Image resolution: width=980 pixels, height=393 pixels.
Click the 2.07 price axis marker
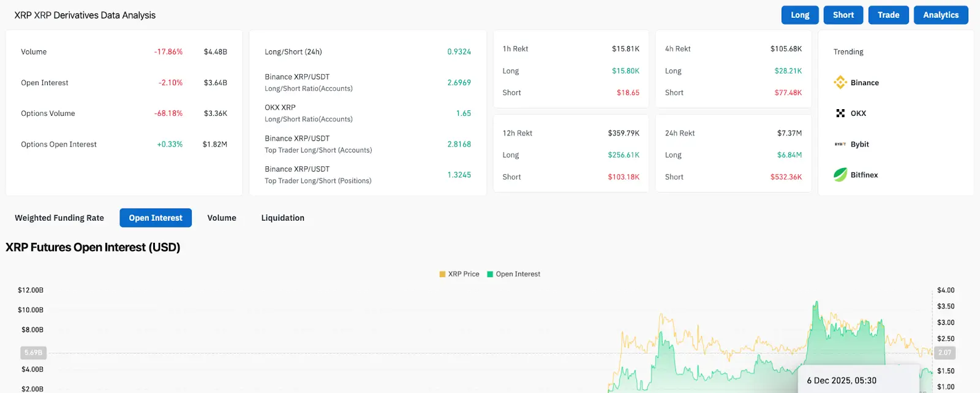[945, 353]
